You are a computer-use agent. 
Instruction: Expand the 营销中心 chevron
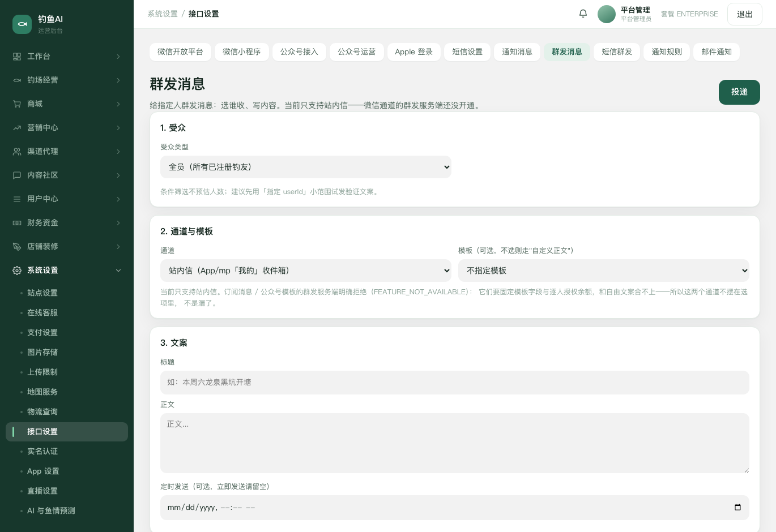pyautogui.click(x=118, y=128)
